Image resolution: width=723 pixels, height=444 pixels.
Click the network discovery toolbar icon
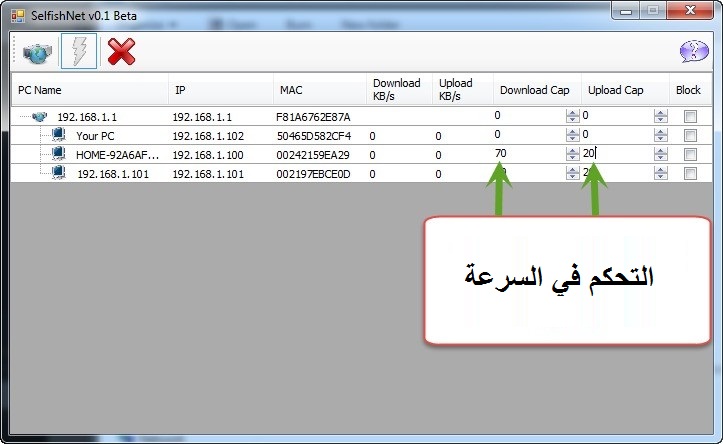[36, 52]
